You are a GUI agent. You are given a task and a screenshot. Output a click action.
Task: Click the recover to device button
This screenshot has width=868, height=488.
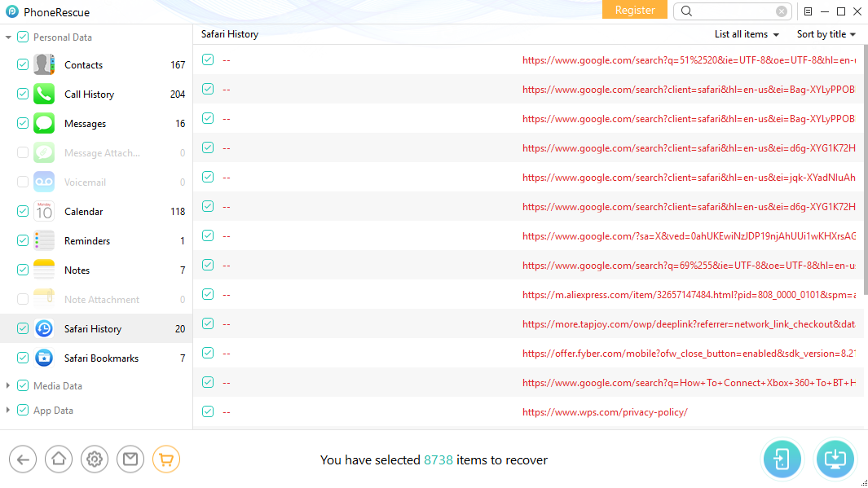(x=782, y=459)
